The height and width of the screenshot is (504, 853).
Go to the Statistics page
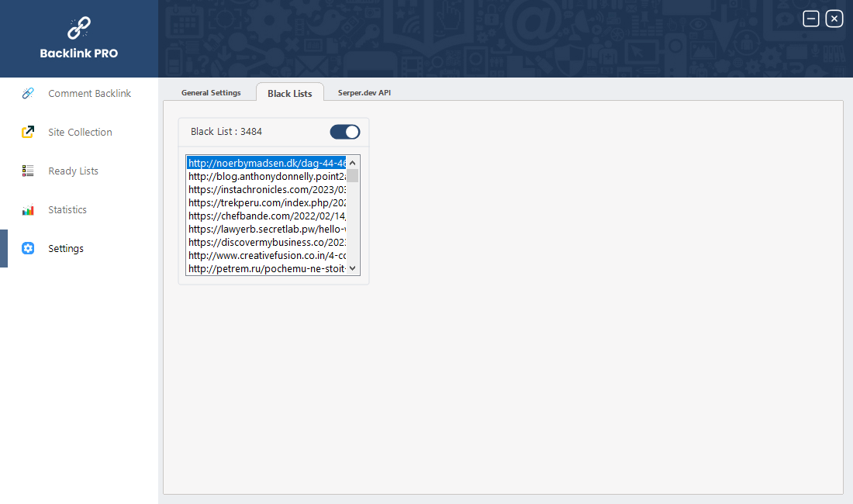pos(67,210)
